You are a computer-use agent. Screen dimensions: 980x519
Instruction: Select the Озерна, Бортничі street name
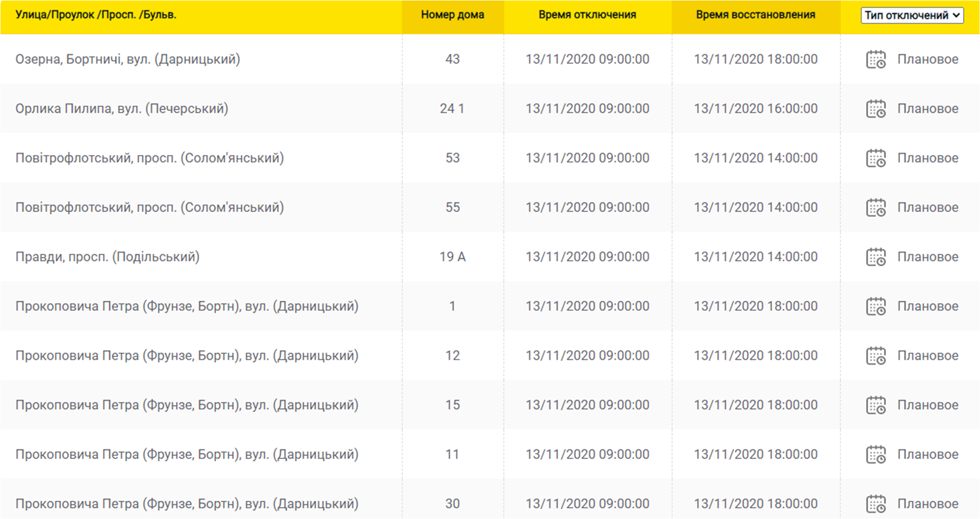[127, 59]
